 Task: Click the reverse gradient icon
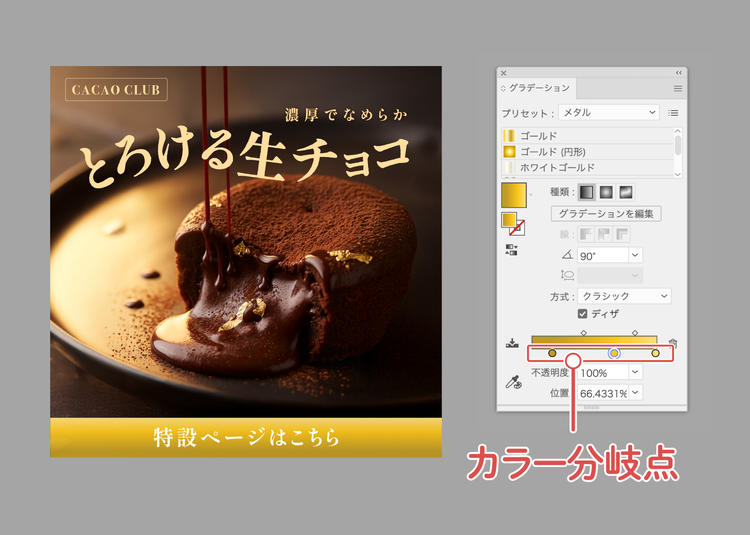(511, 250)
